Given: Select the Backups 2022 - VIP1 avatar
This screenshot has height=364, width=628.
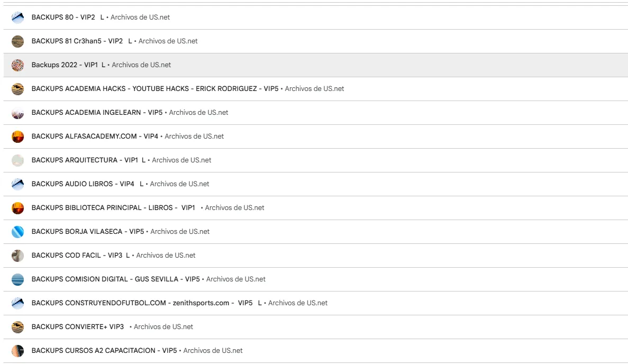Looking at the screenshot, I should 18,65.
